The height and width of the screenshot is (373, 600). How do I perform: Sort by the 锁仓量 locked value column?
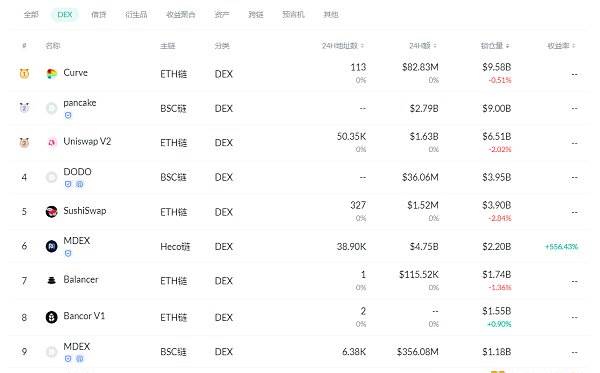(x=495, y=46)
